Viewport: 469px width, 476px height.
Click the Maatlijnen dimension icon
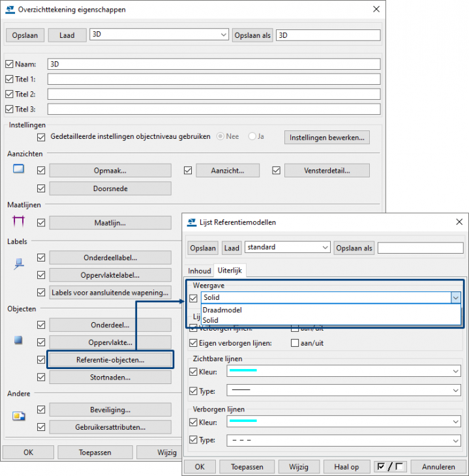coord(18,221)
